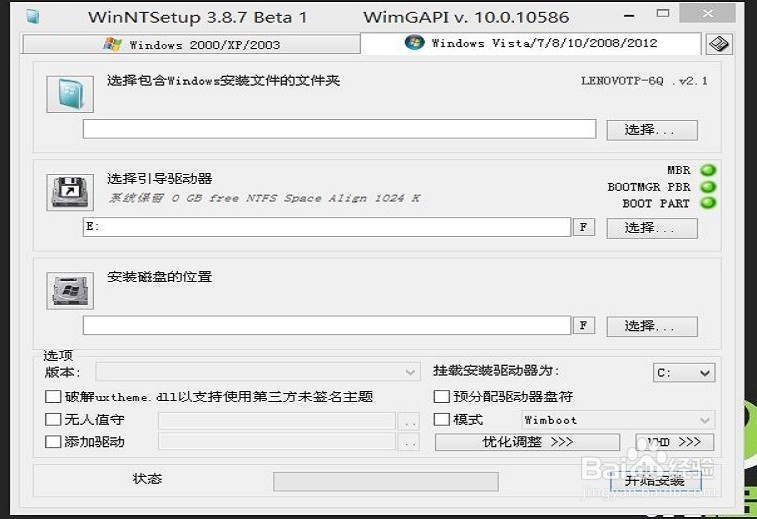Click the BOOTMGR PBR green status indicator

tap(708, 187)
